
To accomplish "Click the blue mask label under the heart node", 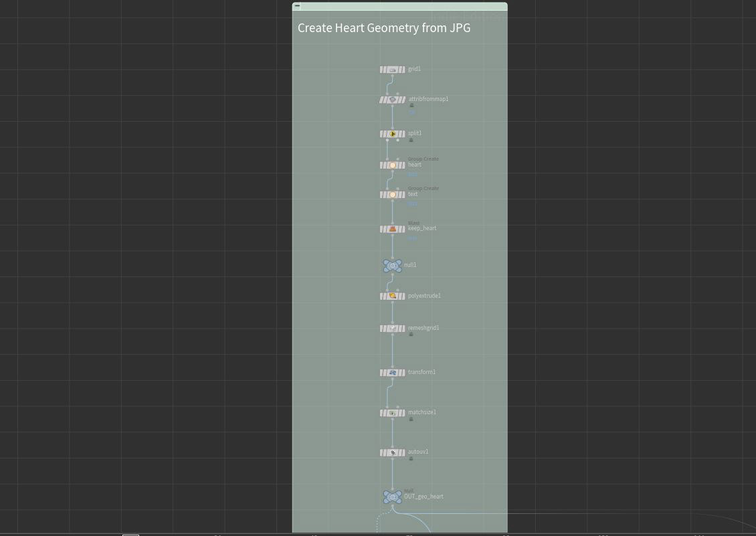I will 413,174.
